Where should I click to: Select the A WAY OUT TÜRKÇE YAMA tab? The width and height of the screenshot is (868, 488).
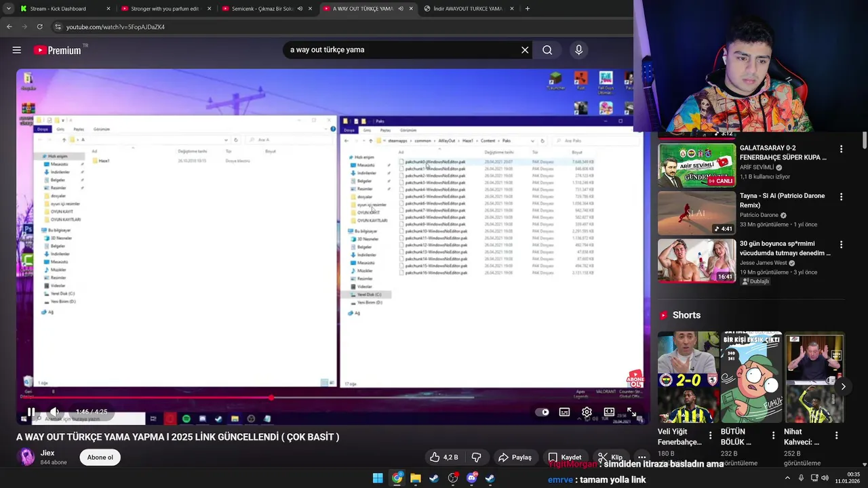[x=363, y=9]
